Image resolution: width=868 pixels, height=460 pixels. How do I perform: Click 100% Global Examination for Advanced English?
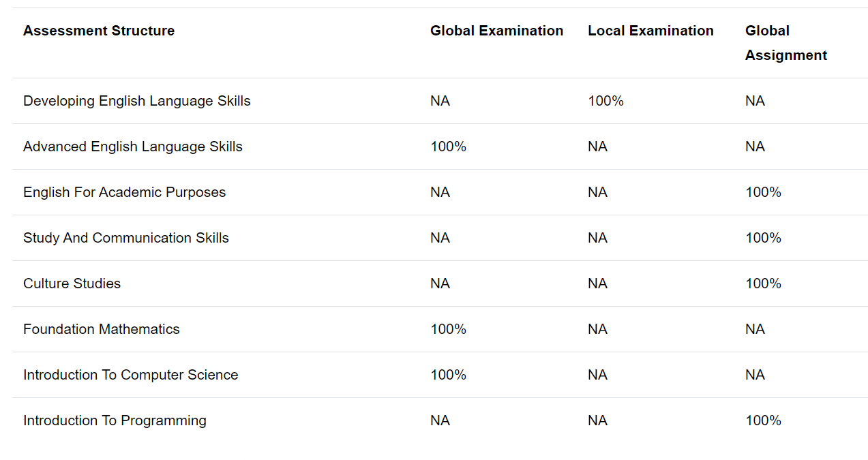click(x=448, y=147)
